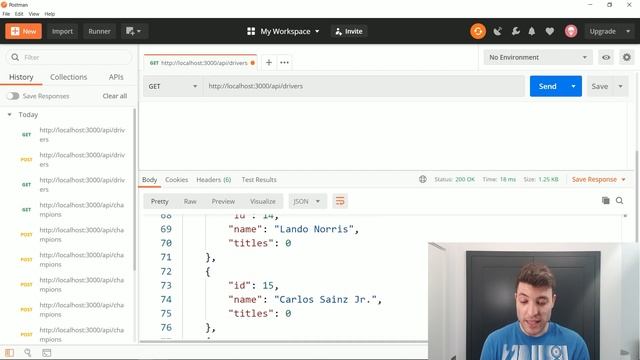
Task: Switch to the History tab
Action: pos(21,77)
